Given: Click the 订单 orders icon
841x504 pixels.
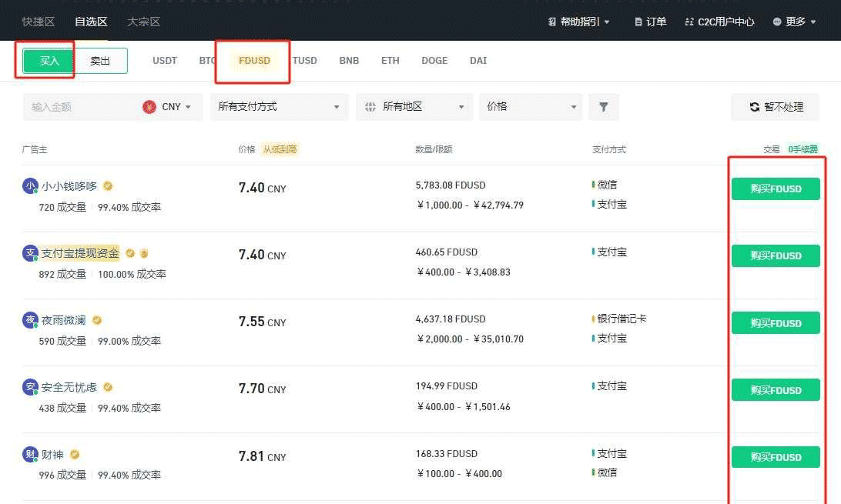Looking at the screenshot, I should click(x=640, y=22).
